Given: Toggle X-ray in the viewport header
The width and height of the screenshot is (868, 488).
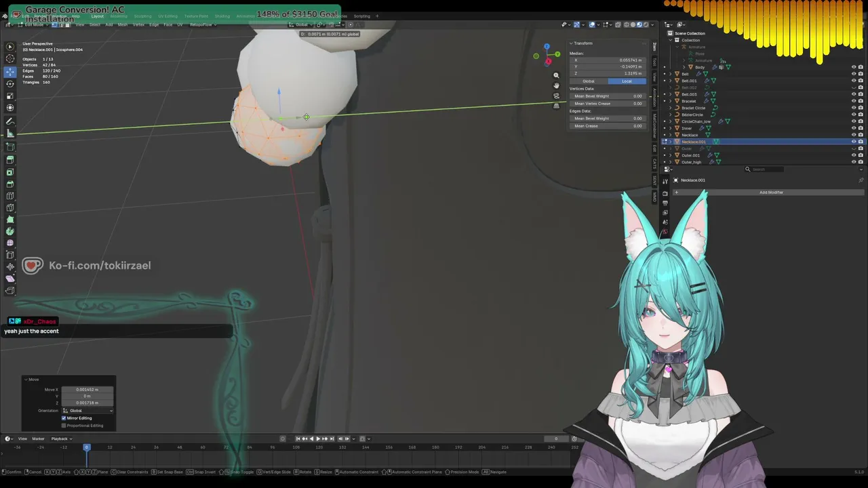Looking at the screenshot, I should (618, 24).
